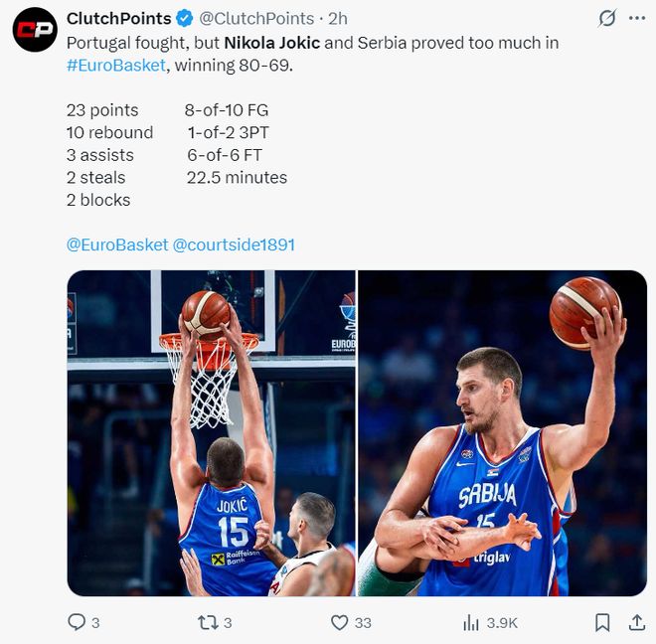
Task: Enlarge the left photo of the Jokić dunk
Action: [x=211, y=432]
